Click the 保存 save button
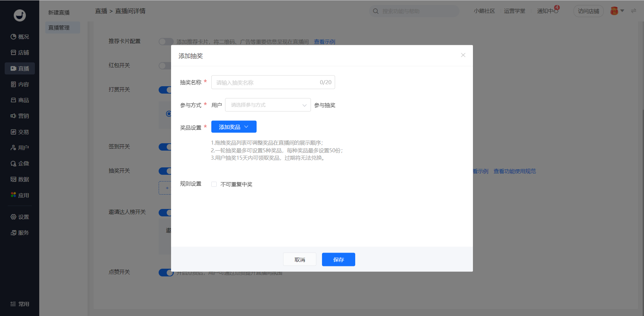644x316 pixels. [x=338, y=260]
